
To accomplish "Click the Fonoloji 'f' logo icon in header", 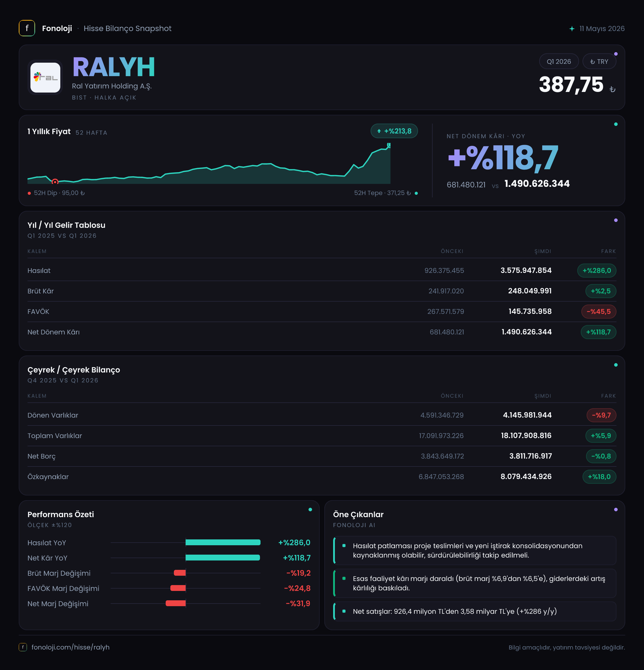I will point(27,28).
